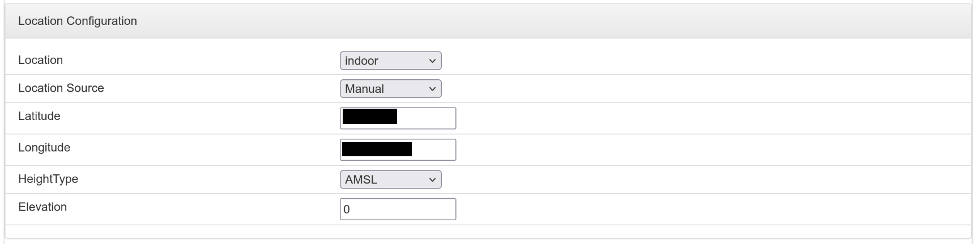This screenshot has width=980, height=244.
Task: Focus the Longitude input field
Action: (x=398, y=149)
